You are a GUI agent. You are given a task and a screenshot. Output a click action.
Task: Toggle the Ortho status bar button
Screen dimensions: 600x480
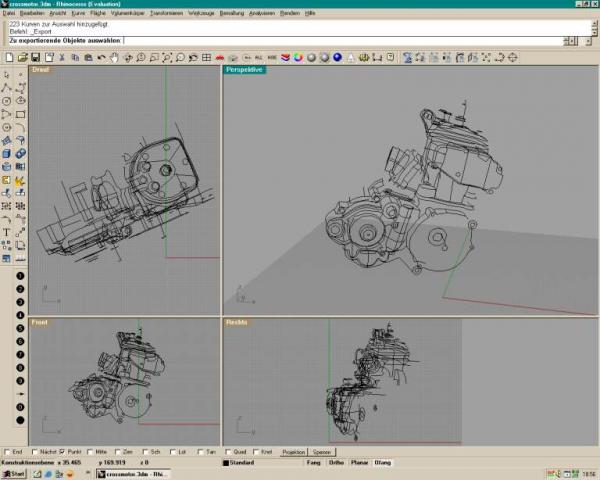point(336,463)
